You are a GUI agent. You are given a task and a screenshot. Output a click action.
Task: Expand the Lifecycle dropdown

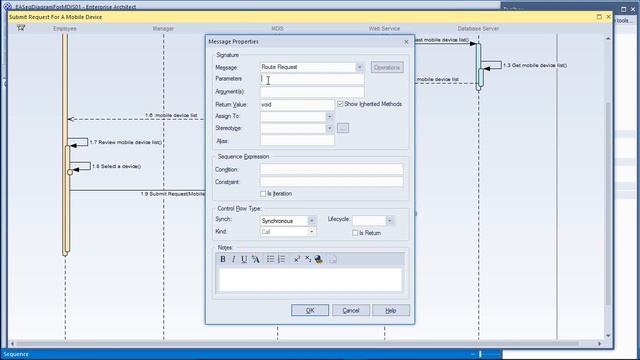(x=389, y=221)
